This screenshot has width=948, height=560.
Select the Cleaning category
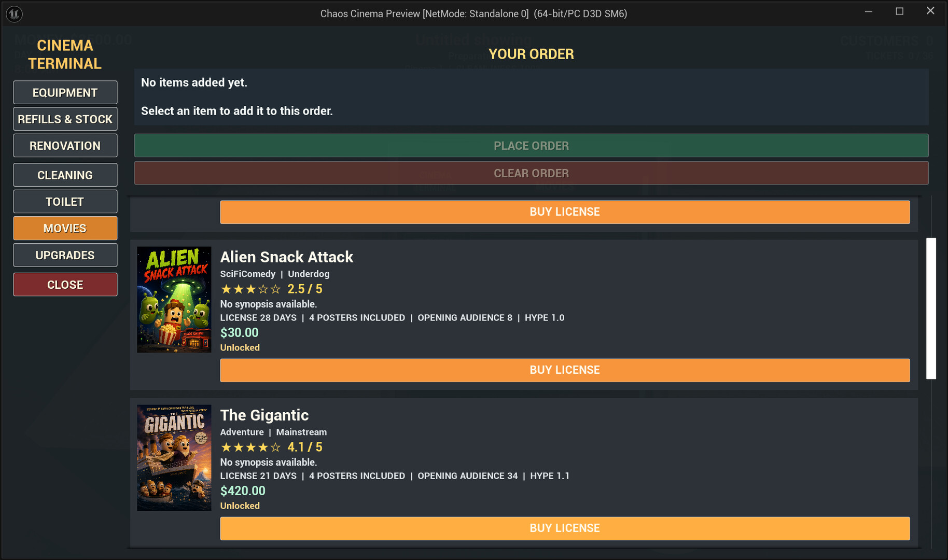click(65, 175)
